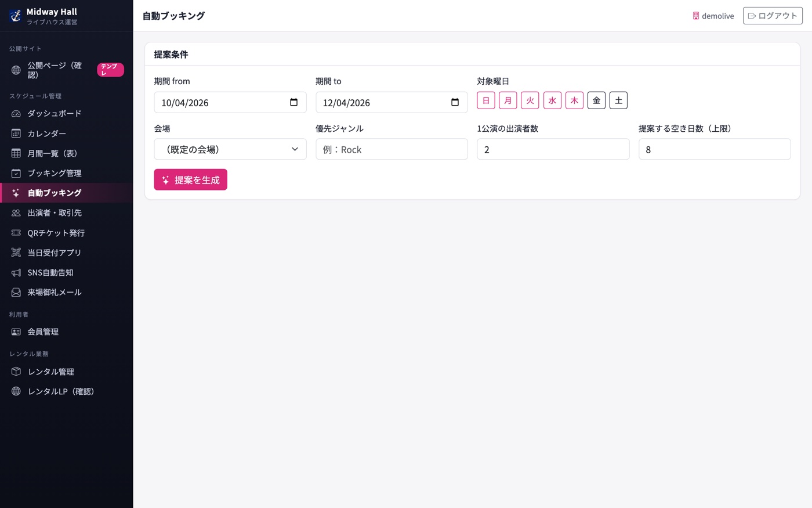The height and width of the screenshot is (508, 812).
Task: Click the カレンダー calendar icon in sidebar
Action: tap(16, 134)
